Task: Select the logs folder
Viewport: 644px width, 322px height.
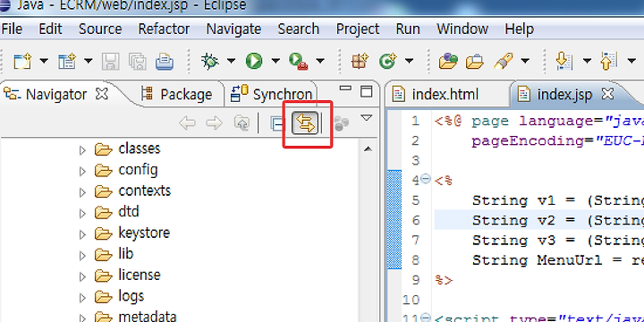Action: [131, 296]
